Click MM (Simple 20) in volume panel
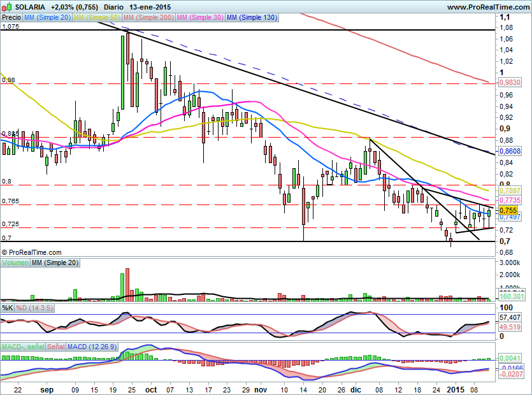532x395 pixels. [x=55, y=262]
